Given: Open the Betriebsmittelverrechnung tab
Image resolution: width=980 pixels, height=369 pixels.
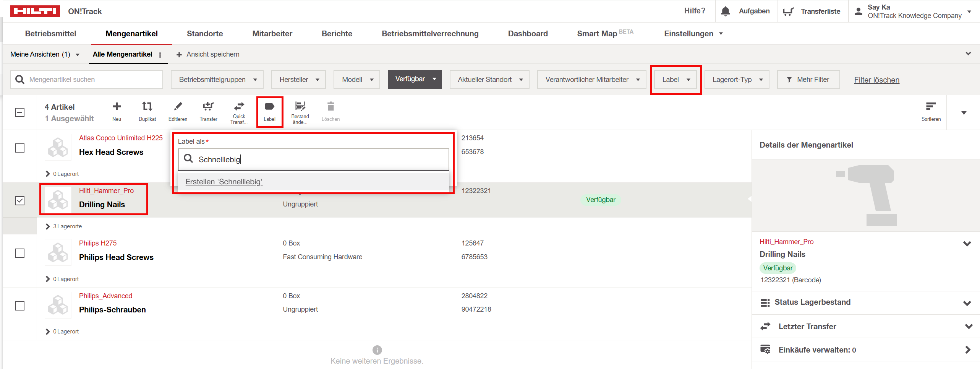Looking at the screenshot, I should [430, 34].
